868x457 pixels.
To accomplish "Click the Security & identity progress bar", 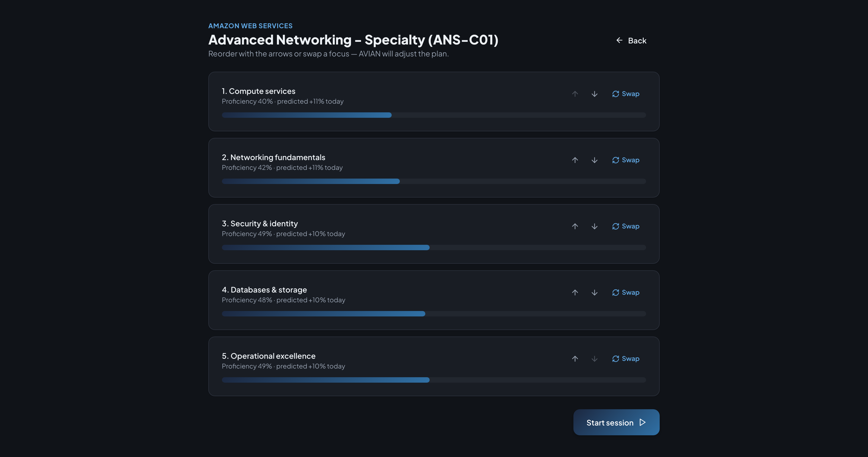I will pyautogui.click(x=434, y=247).
